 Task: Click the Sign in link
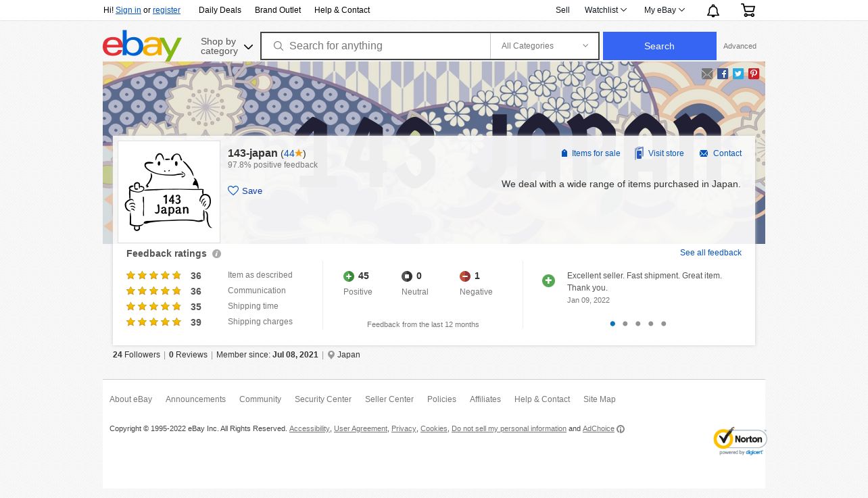[128, 10]
